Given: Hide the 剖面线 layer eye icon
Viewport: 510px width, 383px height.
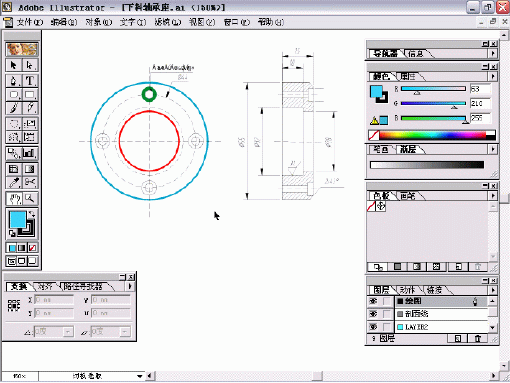Looking at the screenshot, I should coord(373,314).
